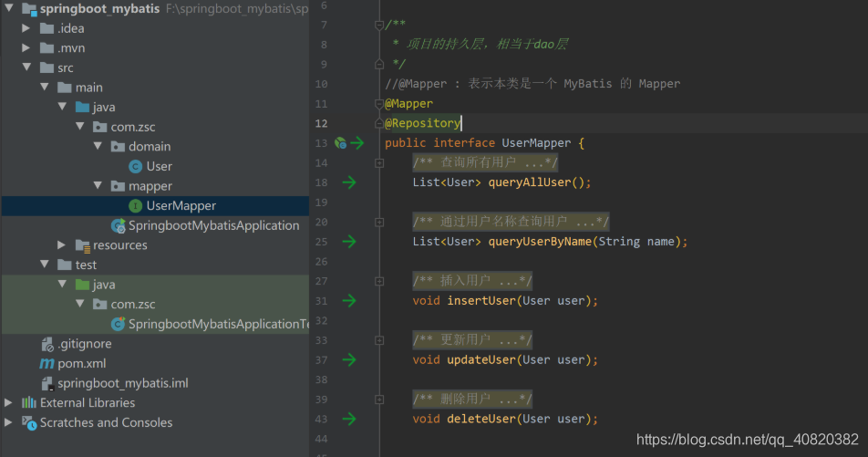
Task: Click the UserMapper interface icon
Action: (135, 206)
